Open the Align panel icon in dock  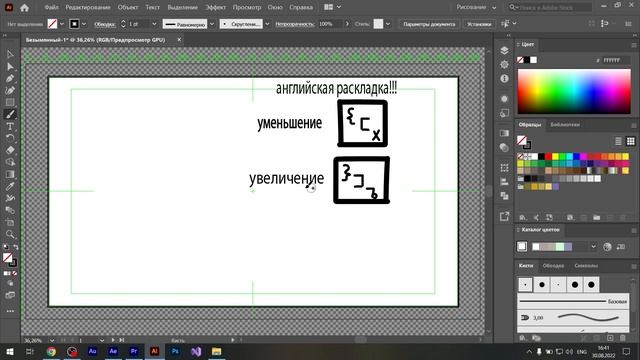coord(504,182)
